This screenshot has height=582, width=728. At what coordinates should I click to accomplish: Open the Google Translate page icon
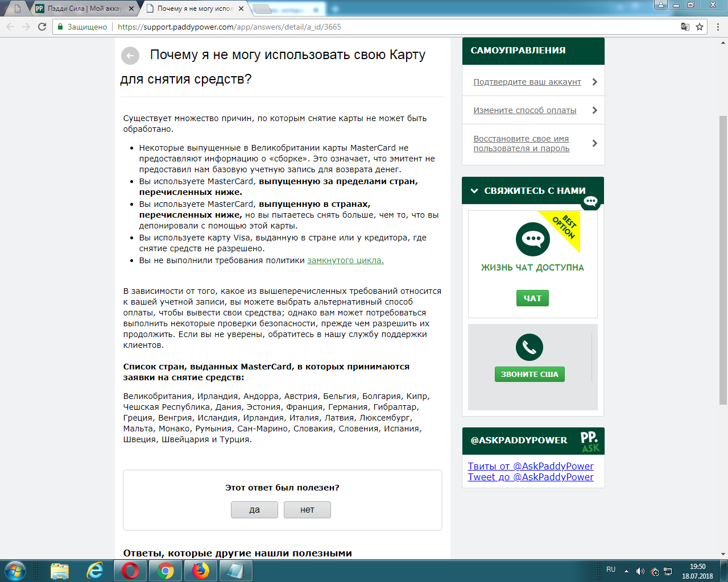coord(685,27)
